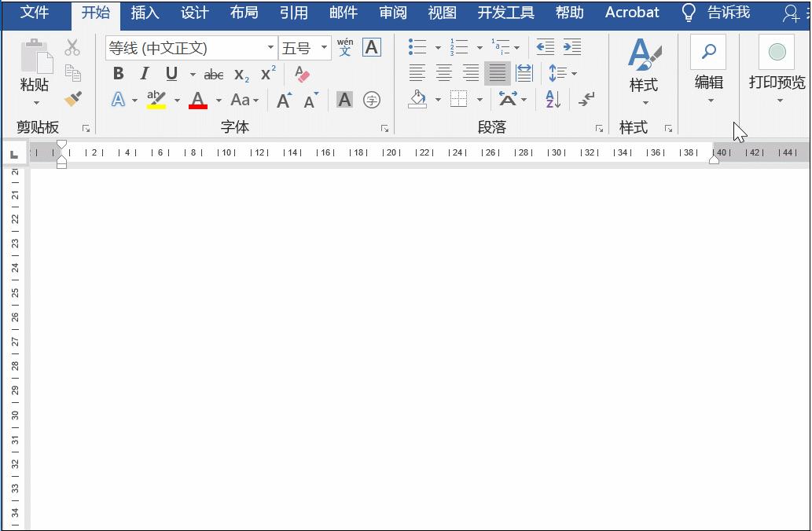
Task: Apply Character Border with the boxed A icon
Action: 371,47
